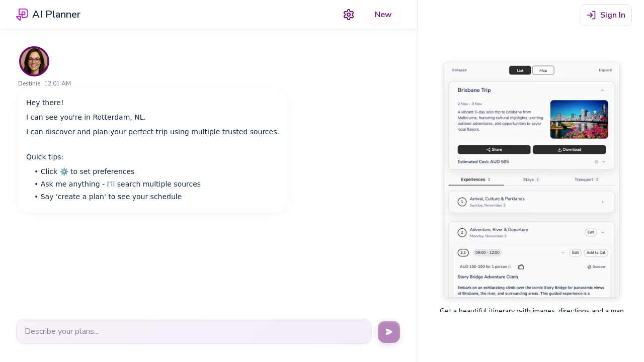Click Add to Cal for Story Bridge climb
The image size is (644, 362).
tap(596, 253)
